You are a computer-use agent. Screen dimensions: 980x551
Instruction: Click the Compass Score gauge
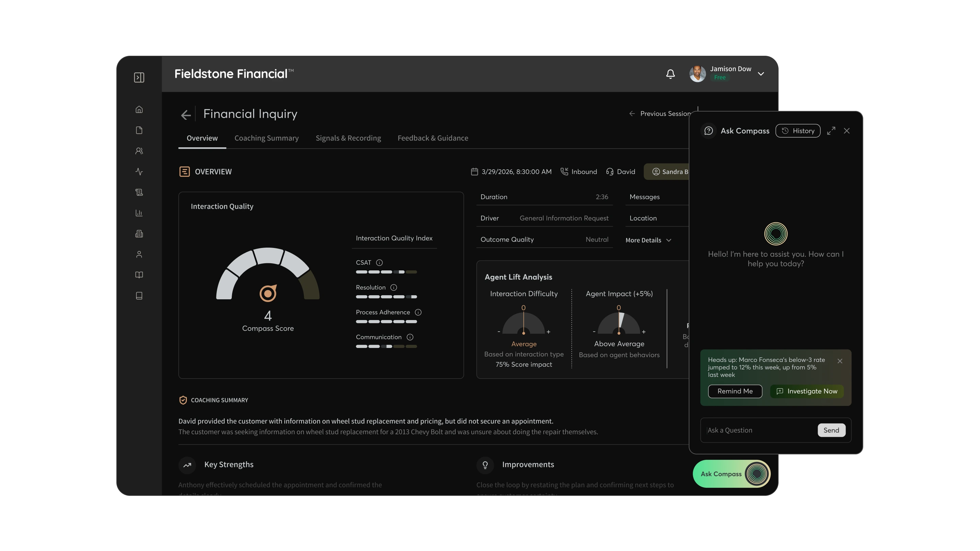[268, 274]
